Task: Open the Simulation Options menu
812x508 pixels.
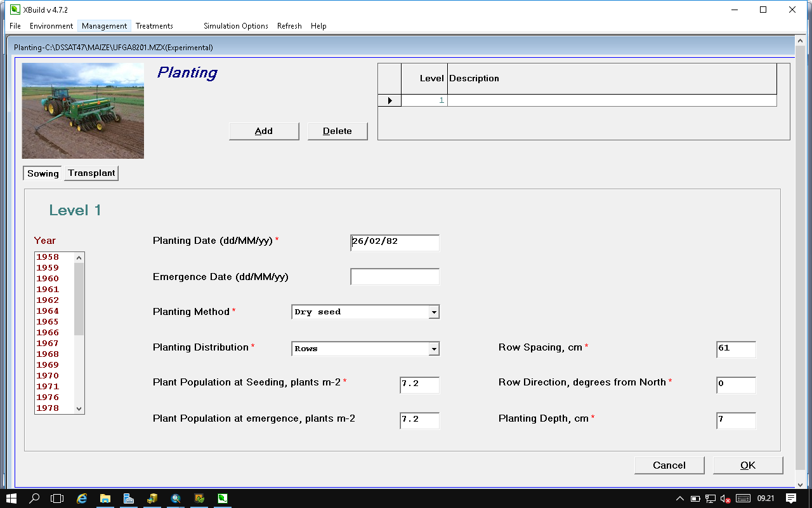Action: pos(235,26)
